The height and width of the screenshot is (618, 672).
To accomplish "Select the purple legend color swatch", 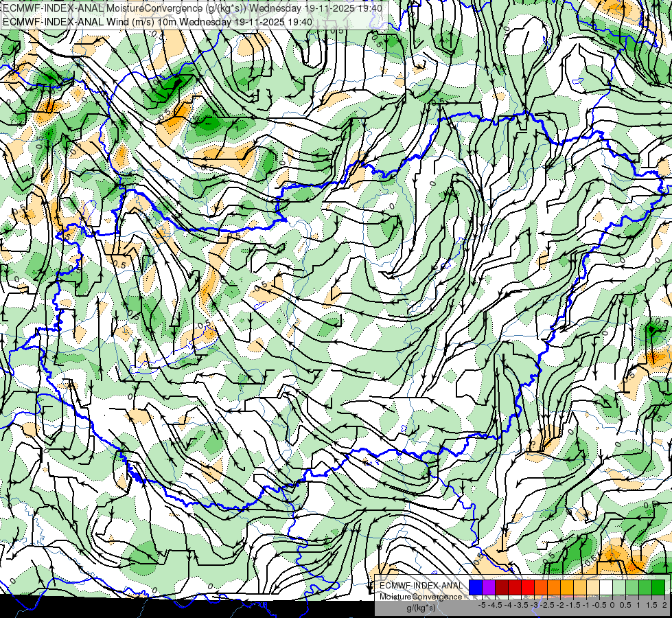I will pos(489,587).
